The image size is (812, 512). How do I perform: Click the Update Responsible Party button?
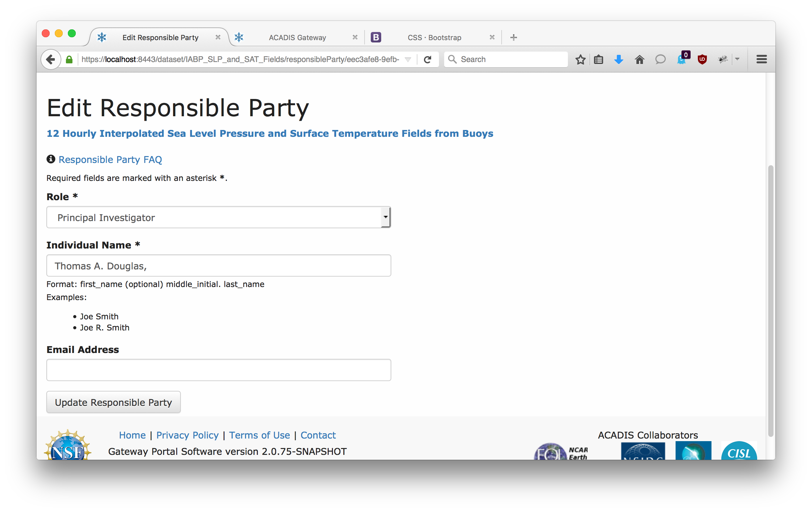113,402
